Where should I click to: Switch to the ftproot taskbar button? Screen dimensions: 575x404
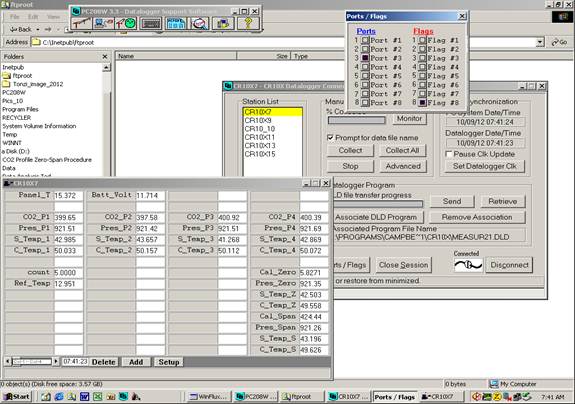[x=303, y=396]
